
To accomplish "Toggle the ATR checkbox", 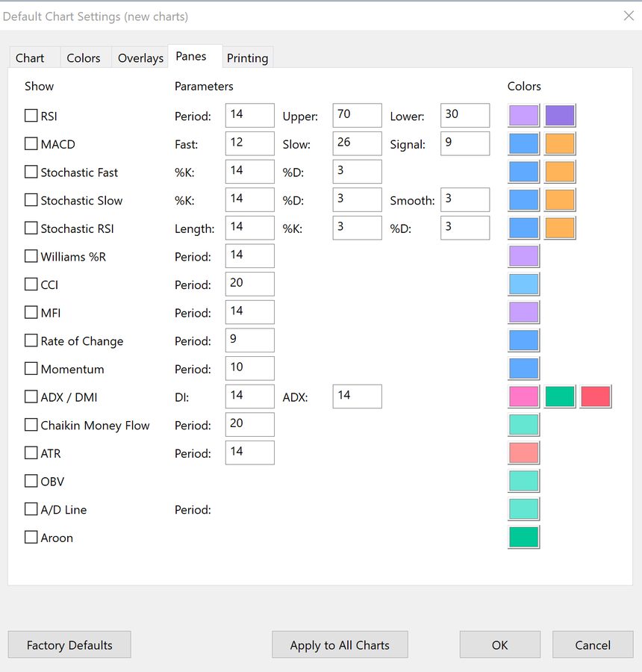I will pyautogui.click(x=31, y=452).
